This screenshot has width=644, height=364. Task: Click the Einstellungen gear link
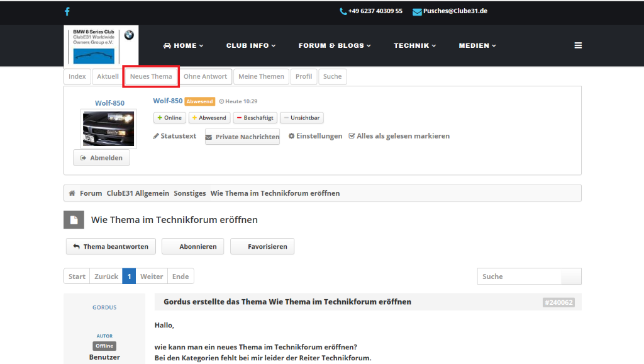[315, 136]
